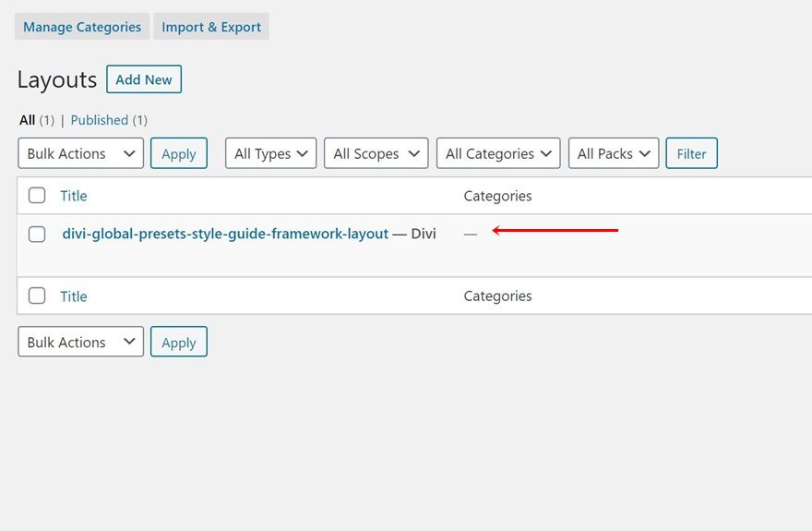Tick the header select-all checkbox
This screenshot has width=812, height=531.
(37, 196)
